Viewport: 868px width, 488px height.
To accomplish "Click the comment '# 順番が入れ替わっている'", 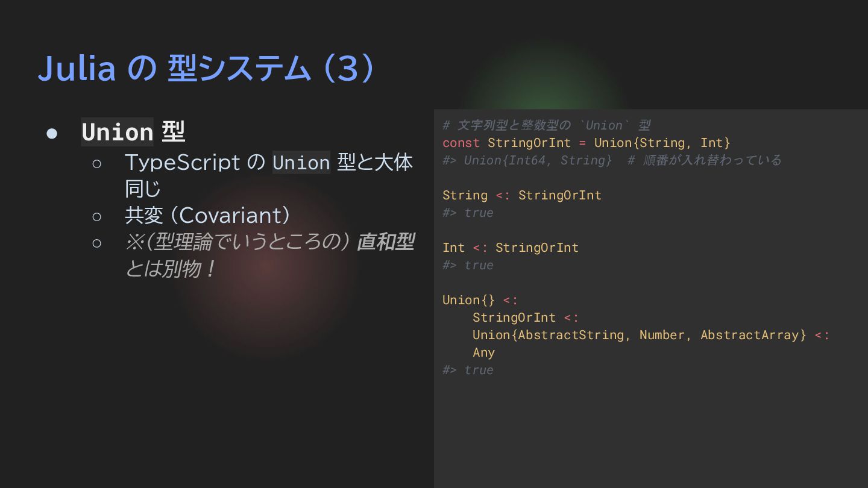I will click(x=704, y=160).
